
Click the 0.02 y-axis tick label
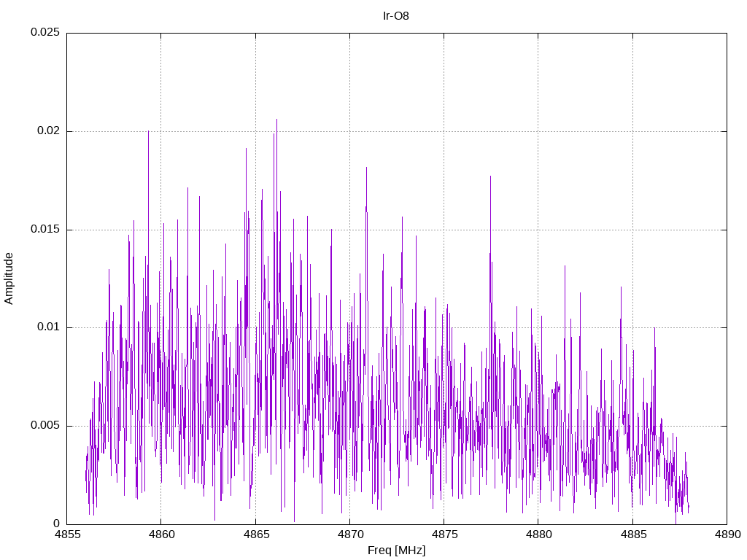[49, 131]
